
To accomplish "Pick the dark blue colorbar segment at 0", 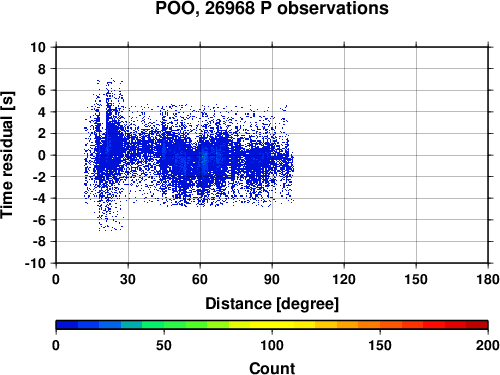I will pyautogui.click(x=67, y=325).
